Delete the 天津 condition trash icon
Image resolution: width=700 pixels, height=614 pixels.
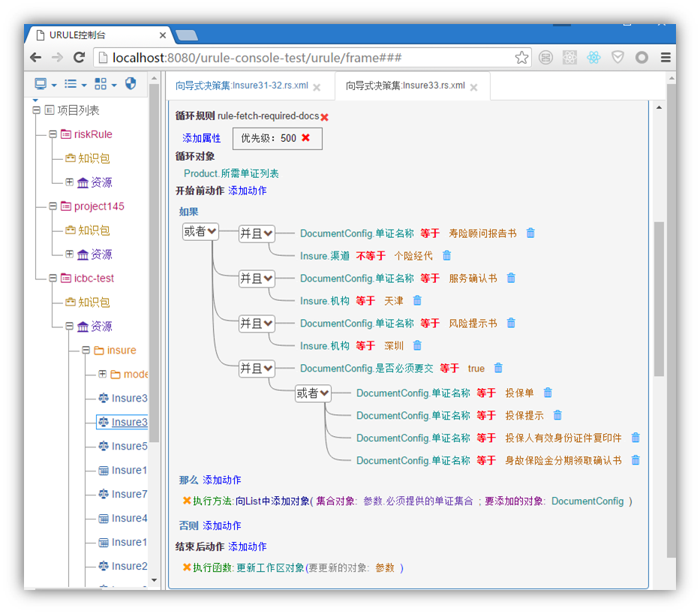(417, 300)
